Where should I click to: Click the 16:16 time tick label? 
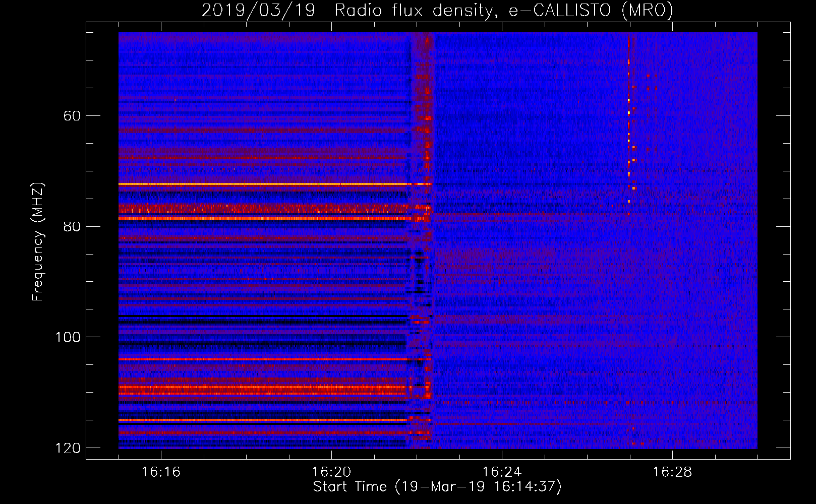coord(161,472)
